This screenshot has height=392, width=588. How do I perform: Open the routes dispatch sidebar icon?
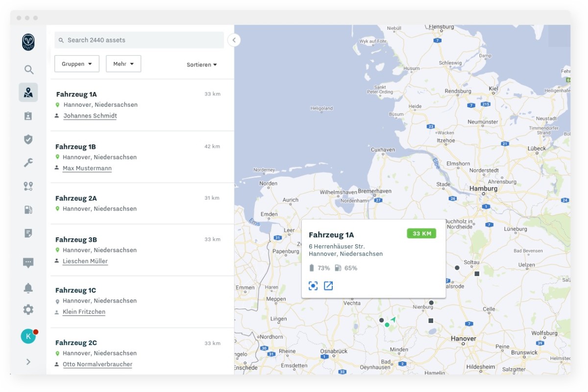tap(28, 186)
